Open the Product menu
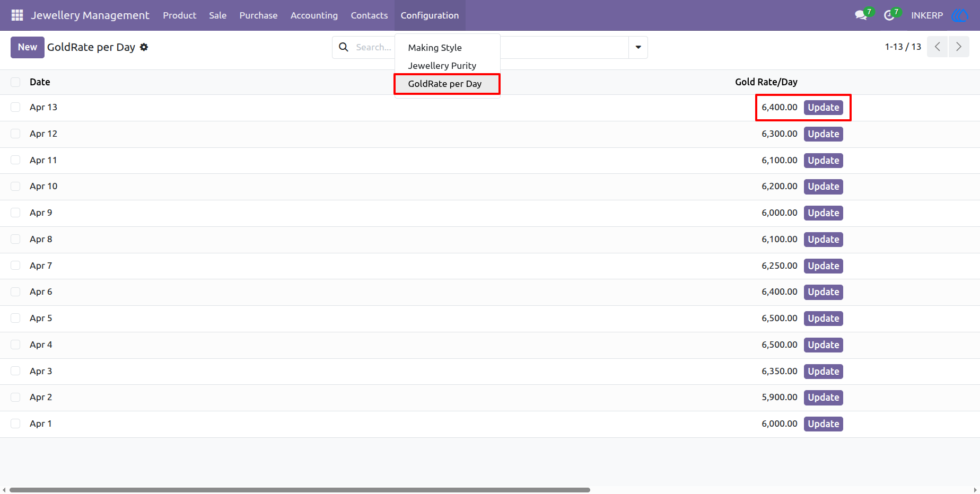This screenshot has width=980, height=494. click(x=179, y=15)
